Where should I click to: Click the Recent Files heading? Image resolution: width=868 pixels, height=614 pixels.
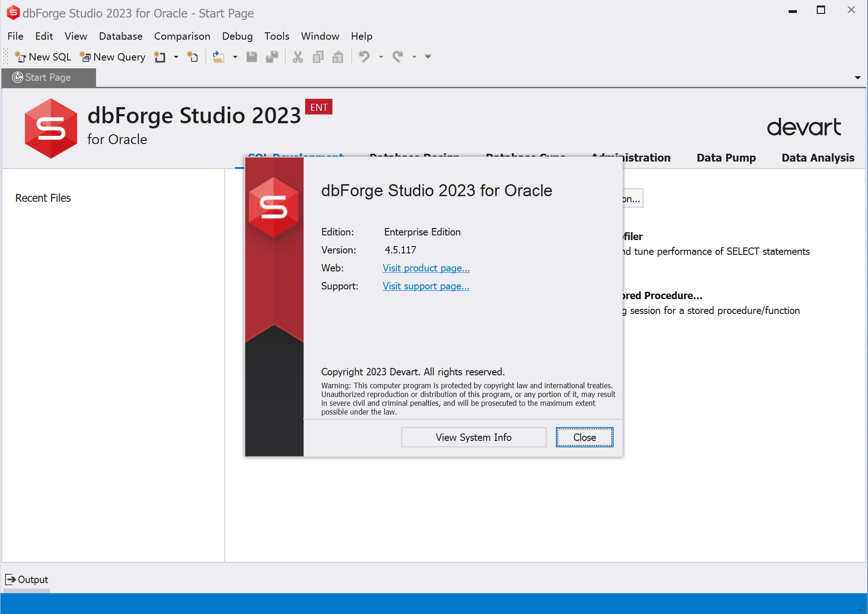click(x=43, y=198)
